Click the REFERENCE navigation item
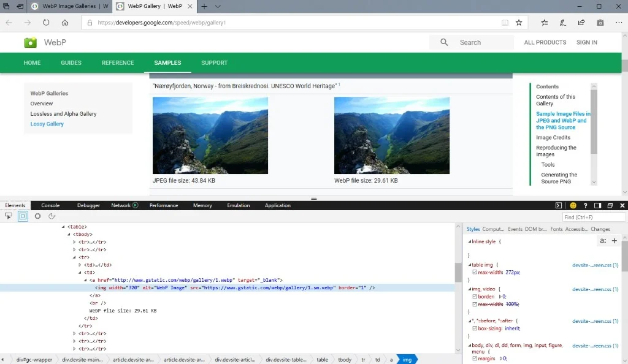The image size is (628, 364). [x=118, y=63]
